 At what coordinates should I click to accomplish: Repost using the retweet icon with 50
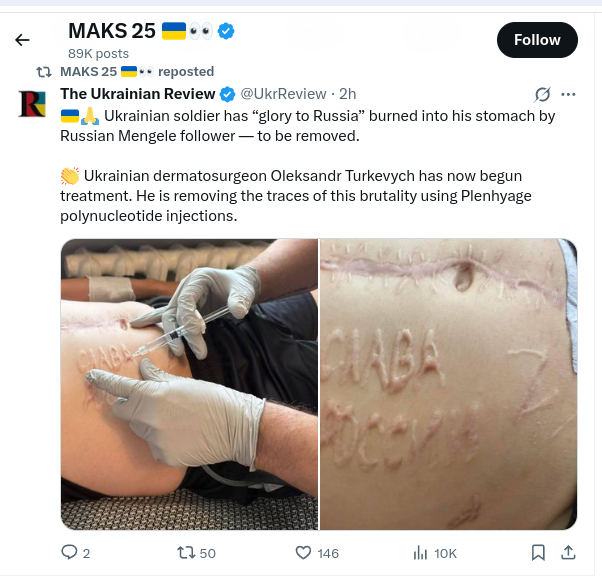click(184, 553)
